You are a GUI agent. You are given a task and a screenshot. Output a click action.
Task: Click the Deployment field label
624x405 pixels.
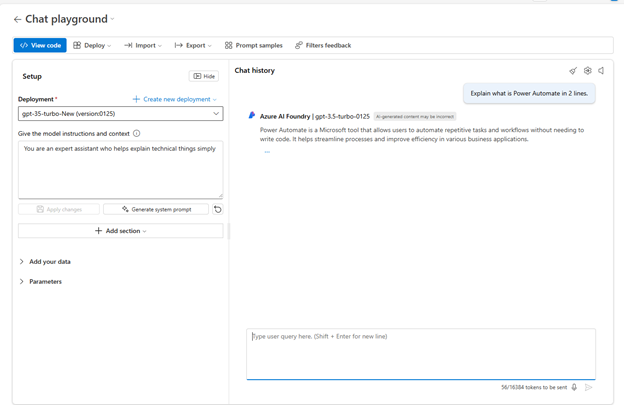coord(36,99)
